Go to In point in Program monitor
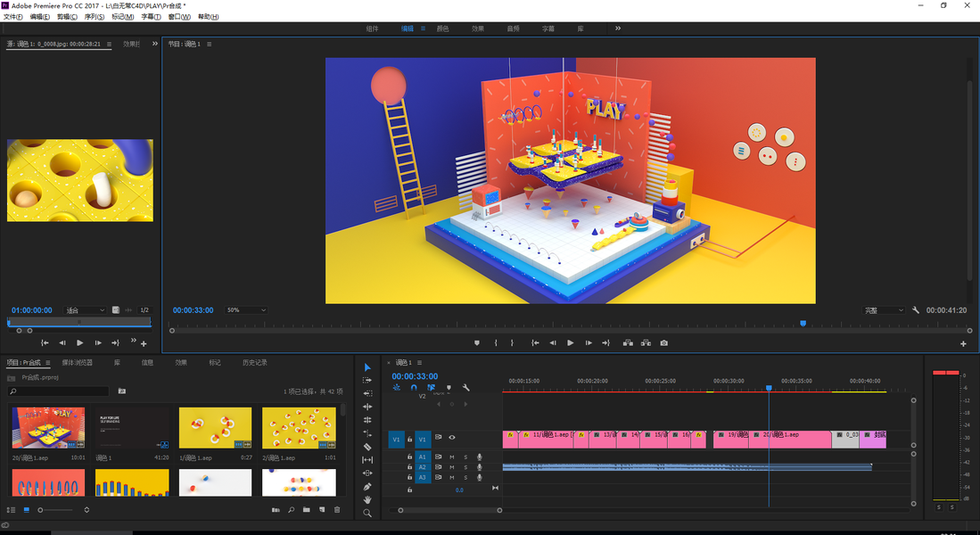 [535, 342]
